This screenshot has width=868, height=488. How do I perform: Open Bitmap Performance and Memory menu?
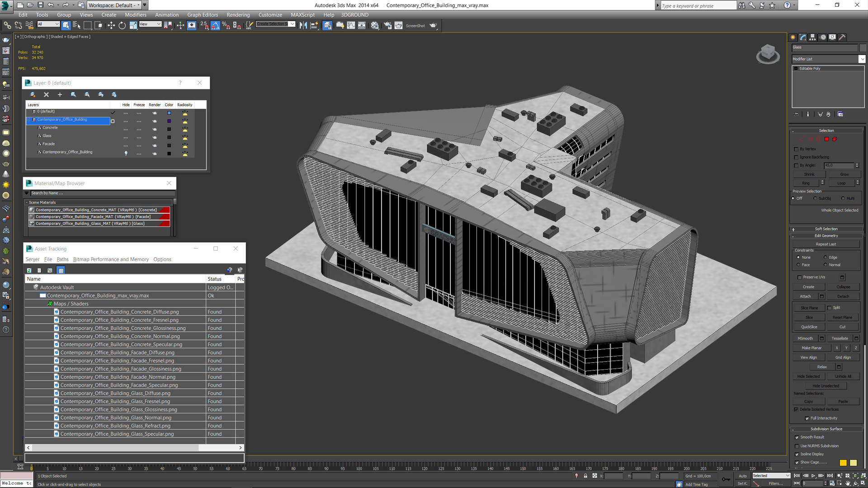(x=111, y=259)
